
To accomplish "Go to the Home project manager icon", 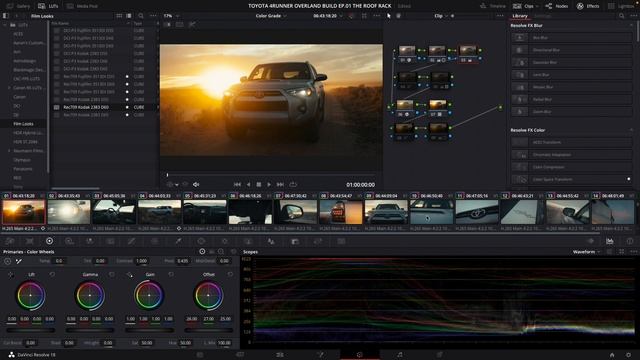I will point(612,355).
